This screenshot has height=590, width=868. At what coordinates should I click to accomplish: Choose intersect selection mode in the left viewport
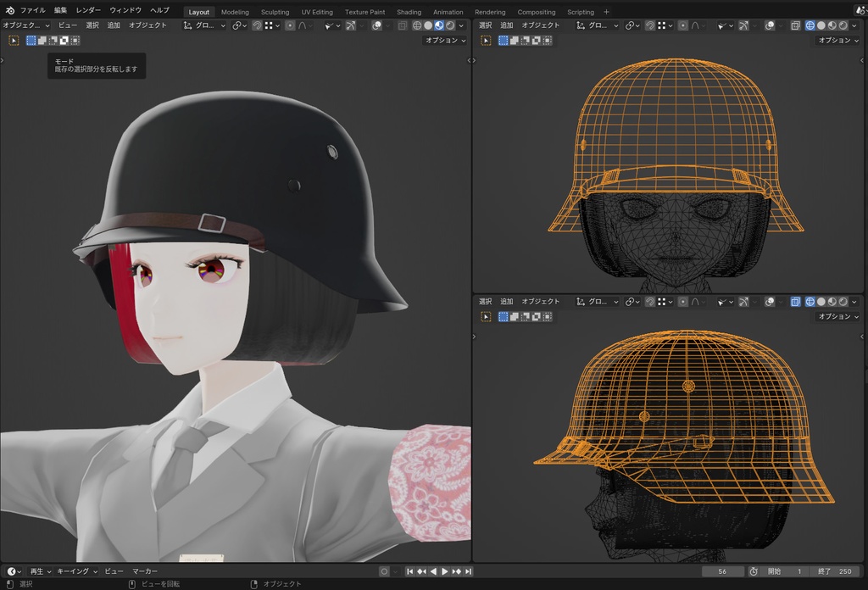[75, 41]
